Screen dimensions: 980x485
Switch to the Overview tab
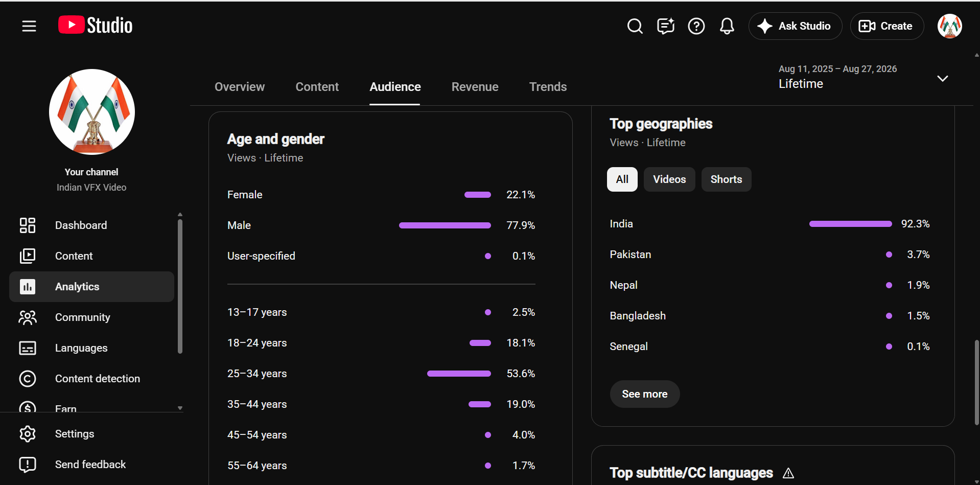[240, 87]
